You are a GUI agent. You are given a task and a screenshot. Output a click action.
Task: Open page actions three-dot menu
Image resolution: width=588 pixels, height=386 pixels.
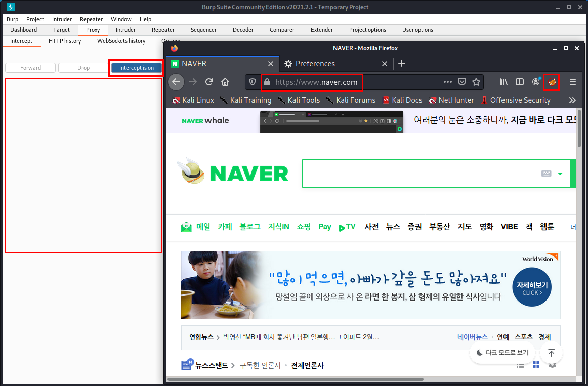click(448, 82)
